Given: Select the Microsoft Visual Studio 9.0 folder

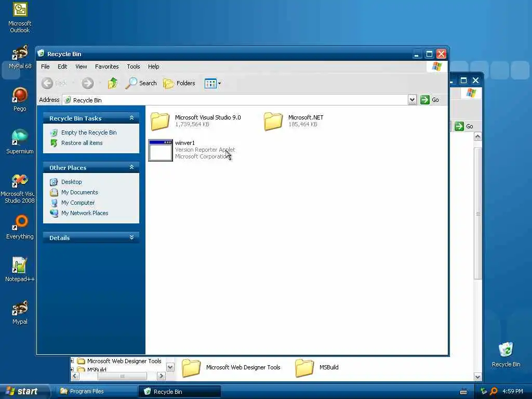Looking at the screenshot, I should (195, 121).
